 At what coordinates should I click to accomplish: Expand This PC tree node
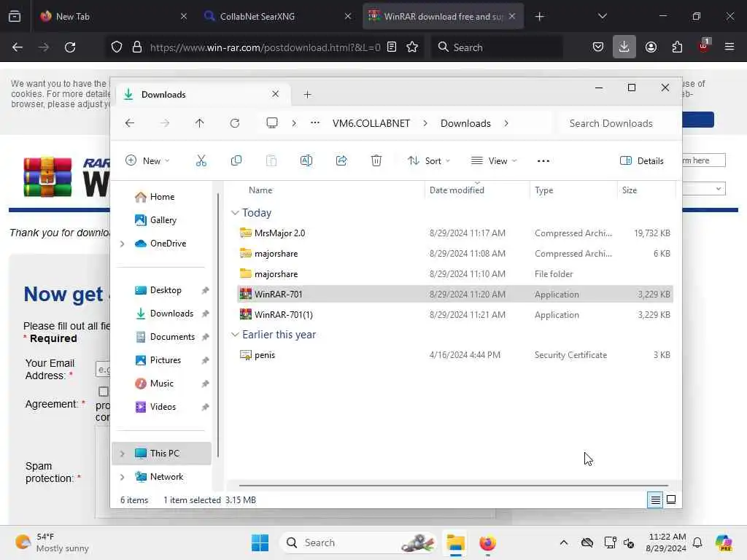pos(123,454)
